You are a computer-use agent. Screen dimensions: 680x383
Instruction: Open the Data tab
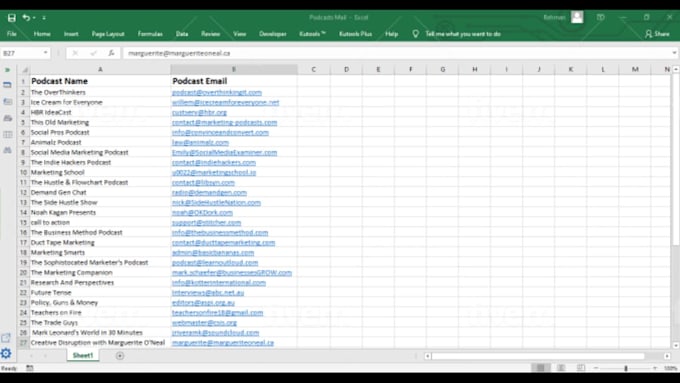tap(182, 34)
